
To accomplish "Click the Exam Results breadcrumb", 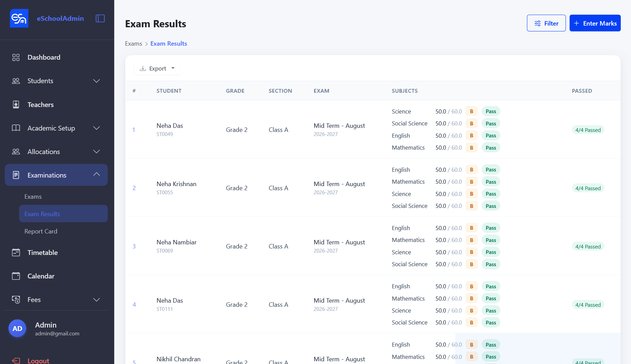I will (x=168, y=44).
